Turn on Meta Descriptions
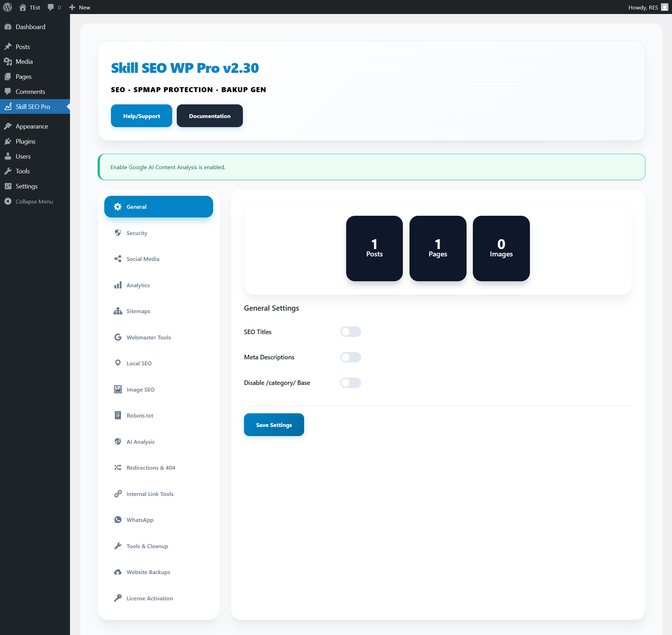 (x=351, y=357)
